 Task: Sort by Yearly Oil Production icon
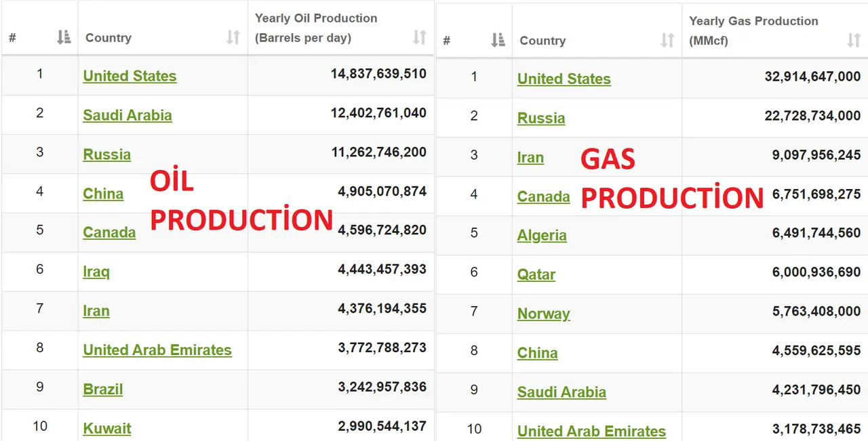420,38
